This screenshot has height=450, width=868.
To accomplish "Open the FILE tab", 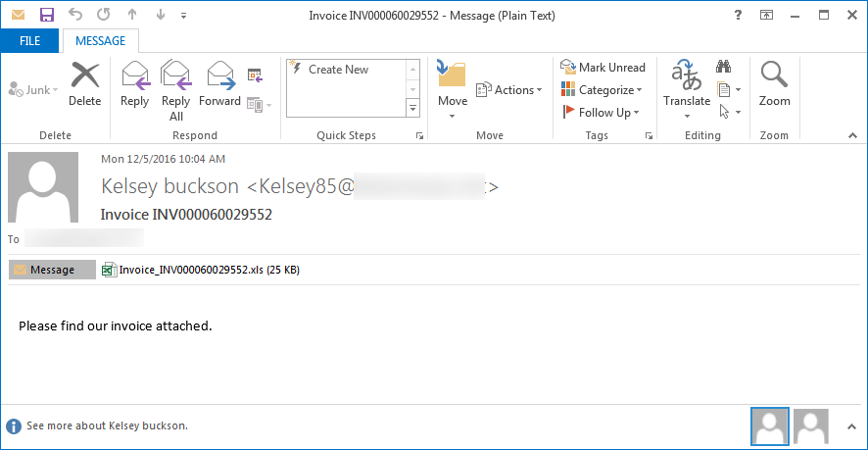I will click(x=29, y=40).
